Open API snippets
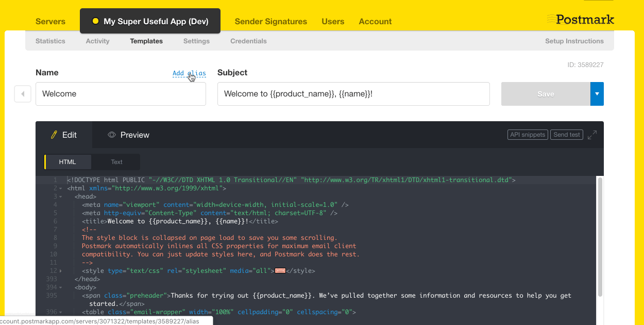The height and width of the screenshot is (325, 644). pos(528,135)
